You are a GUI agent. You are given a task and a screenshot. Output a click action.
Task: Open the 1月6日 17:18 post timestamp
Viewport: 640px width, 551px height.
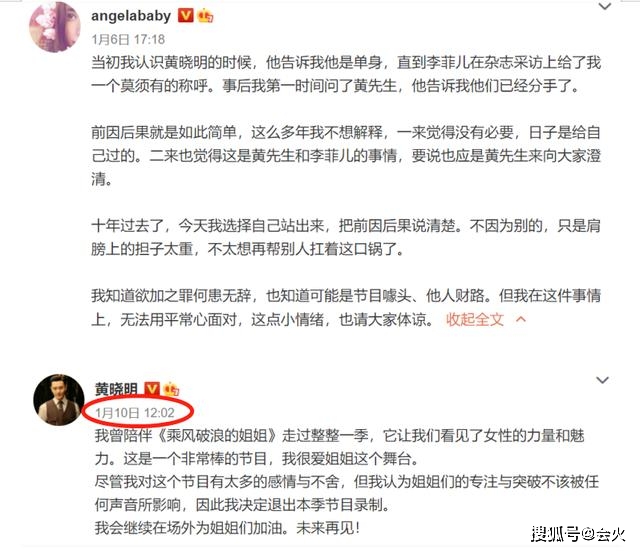pos(128,39)
